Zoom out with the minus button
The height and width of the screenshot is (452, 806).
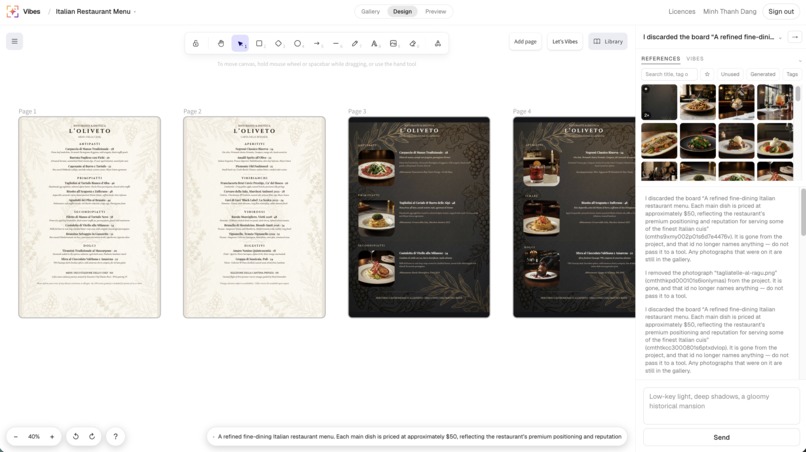tap(16, 437)
